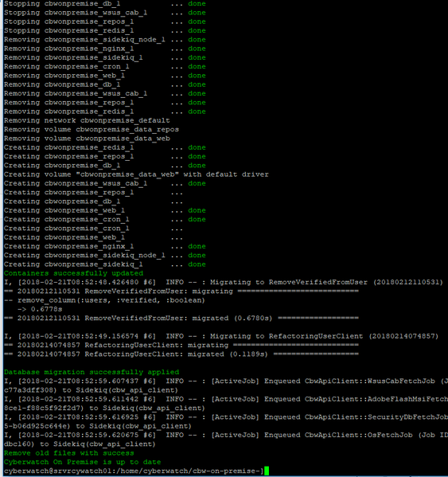Click 'Removing network cbwonpremise_default' line
This screenshot has height=477, width=448.
[87, 120]
